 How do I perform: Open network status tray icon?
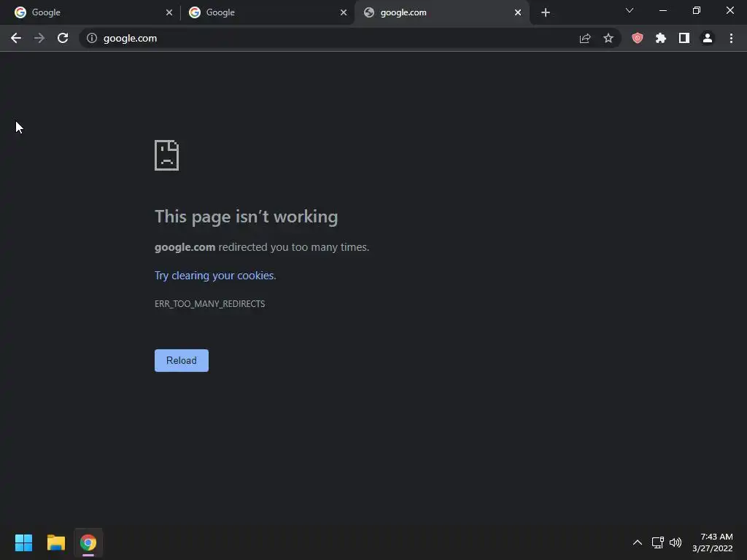(658, 542)
